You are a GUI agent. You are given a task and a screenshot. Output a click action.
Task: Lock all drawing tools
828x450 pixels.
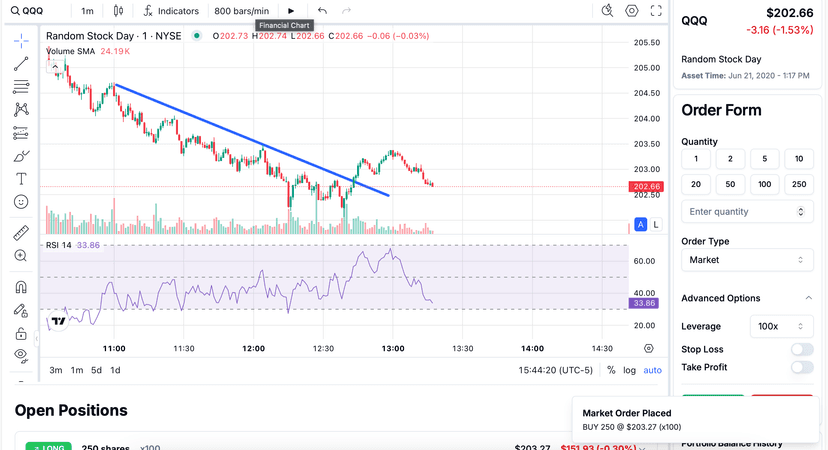(x=21, y=333)
